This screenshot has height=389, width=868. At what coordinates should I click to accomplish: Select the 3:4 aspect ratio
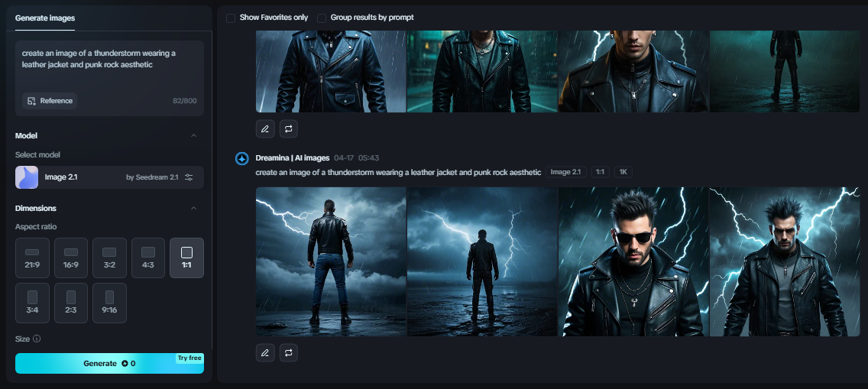coord(32,303)
